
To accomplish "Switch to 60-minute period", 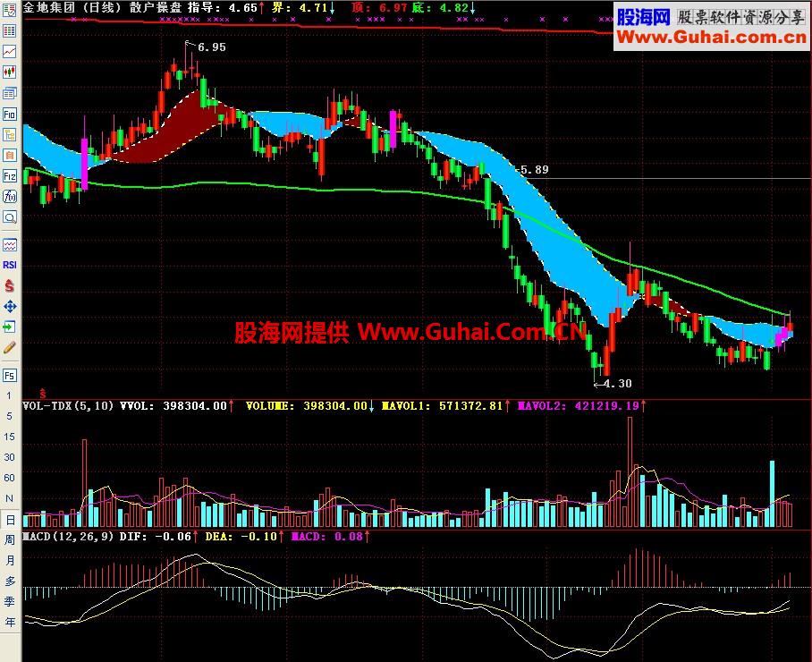I will tap(9, 478).
